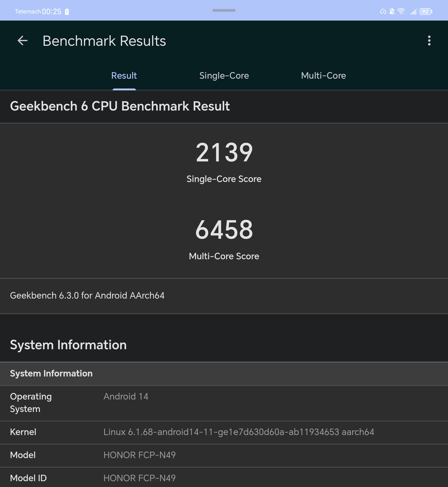Screen dimensions: 448x487
Task: Tap the Operating System row label
Action: tap(31, 403)
